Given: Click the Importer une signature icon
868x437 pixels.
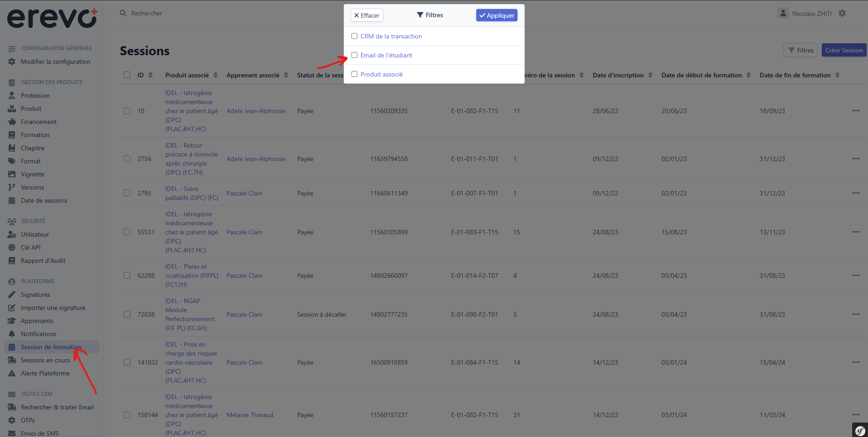Looking at the screenshot, I should coord(12,308).
